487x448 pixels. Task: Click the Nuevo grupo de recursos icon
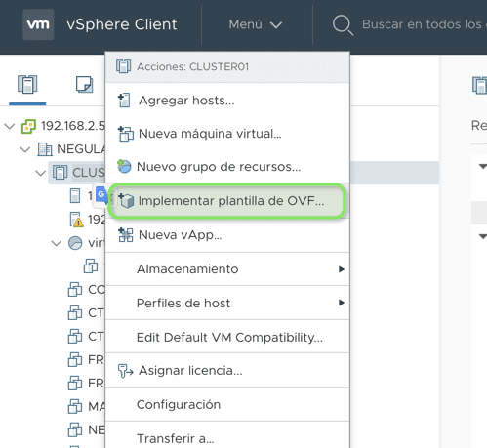coord(124,166)
